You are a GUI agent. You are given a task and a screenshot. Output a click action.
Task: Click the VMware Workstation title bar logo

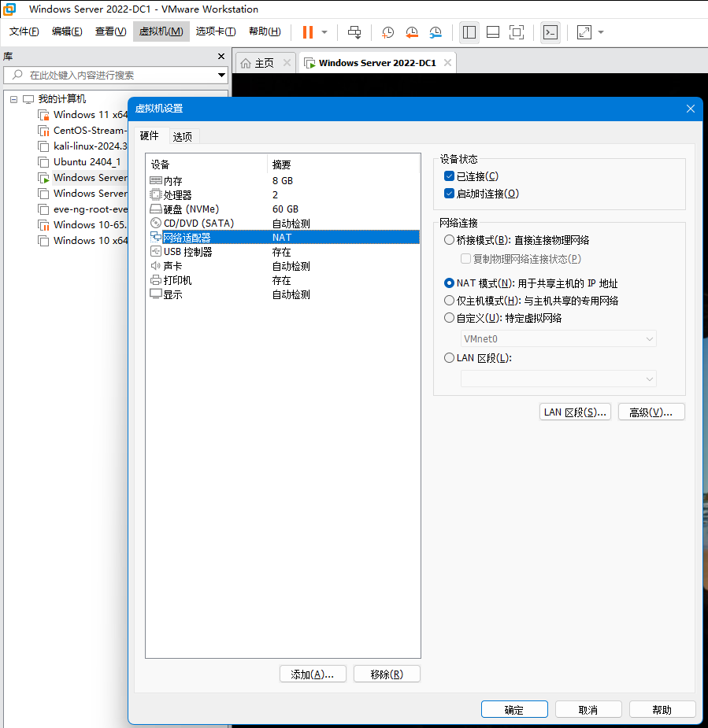coord(9,9)
